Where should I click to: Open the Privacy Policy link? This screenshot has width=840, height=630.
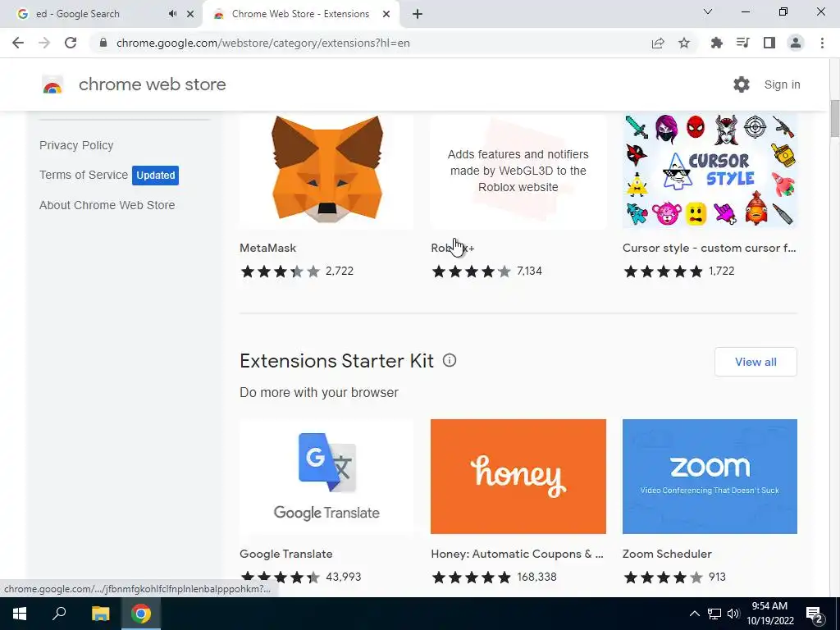pos(76,145)
